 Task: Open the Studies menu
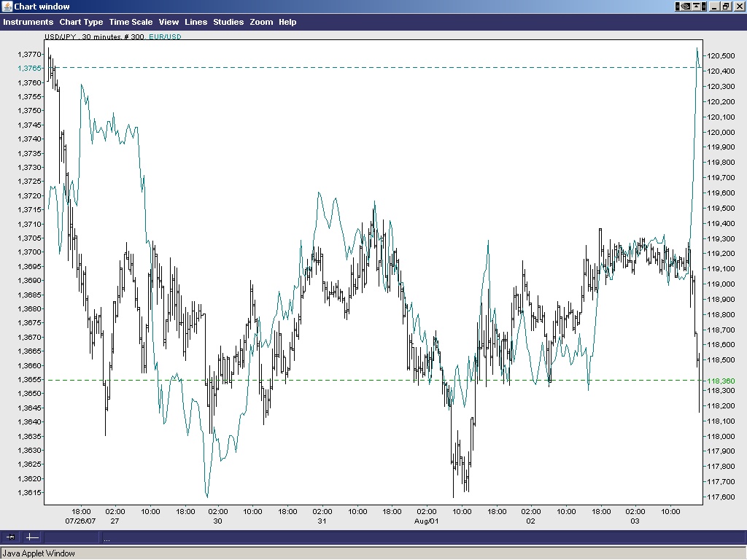[228, 22]
